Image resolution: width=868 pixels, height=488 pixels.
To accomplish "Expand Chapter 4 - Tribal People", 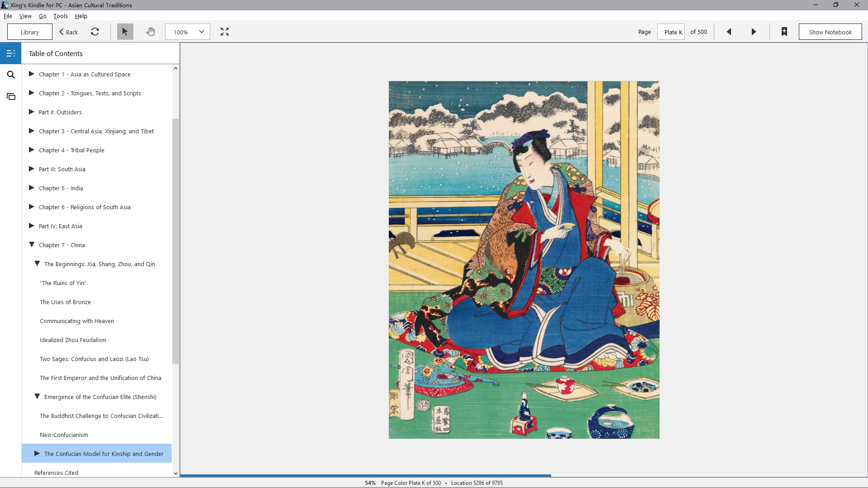I will (x=32, y=150).
